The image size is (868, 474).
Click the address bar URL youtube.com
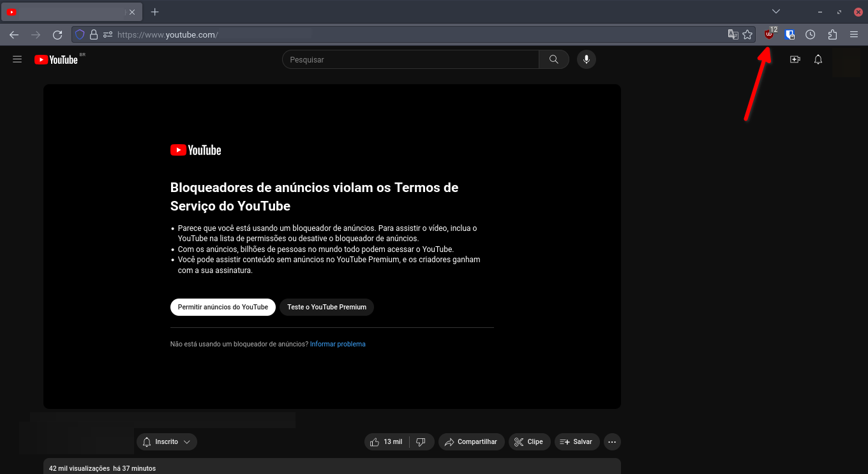[x=167, y=35]
